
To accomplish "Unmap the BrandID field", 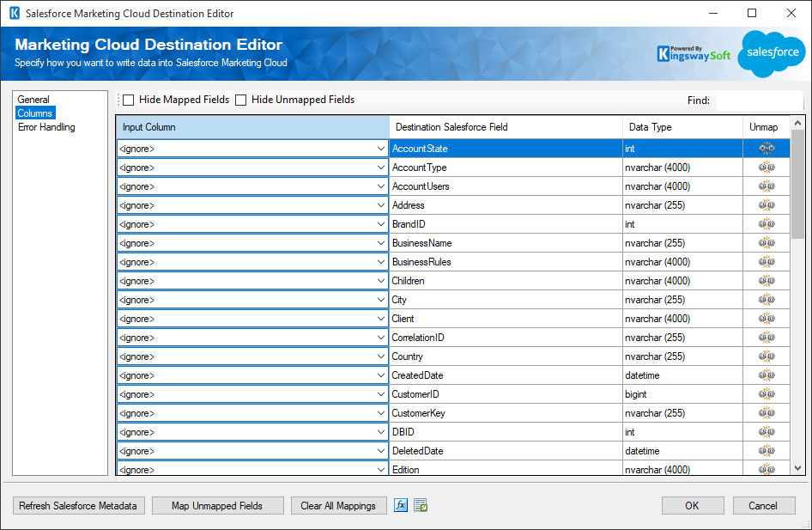I will coord(767,224).
